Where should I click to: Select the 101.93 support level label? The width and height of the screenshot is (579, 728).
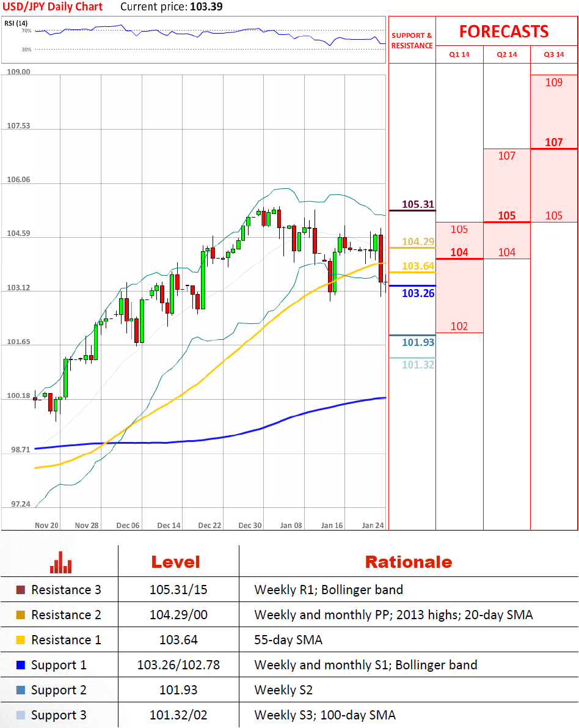418,342
